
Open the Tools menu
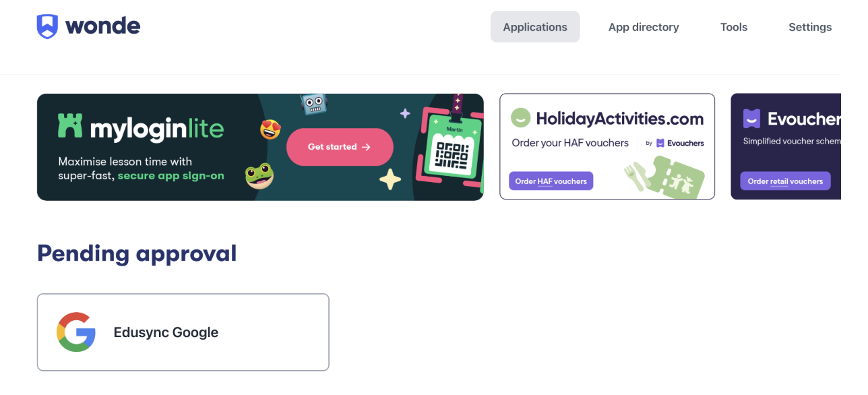tap(733, 27)
